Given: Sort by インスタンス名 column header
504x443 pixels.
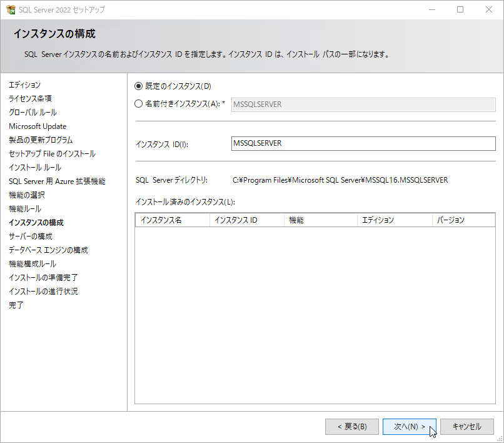Looking at the screenshot, I should click(172, 220).
